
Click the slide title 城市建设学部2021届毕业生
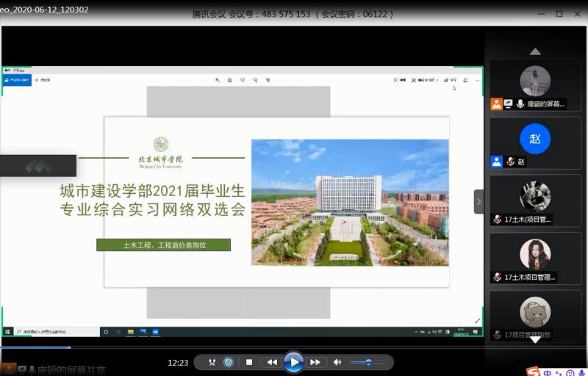(152, 191)
